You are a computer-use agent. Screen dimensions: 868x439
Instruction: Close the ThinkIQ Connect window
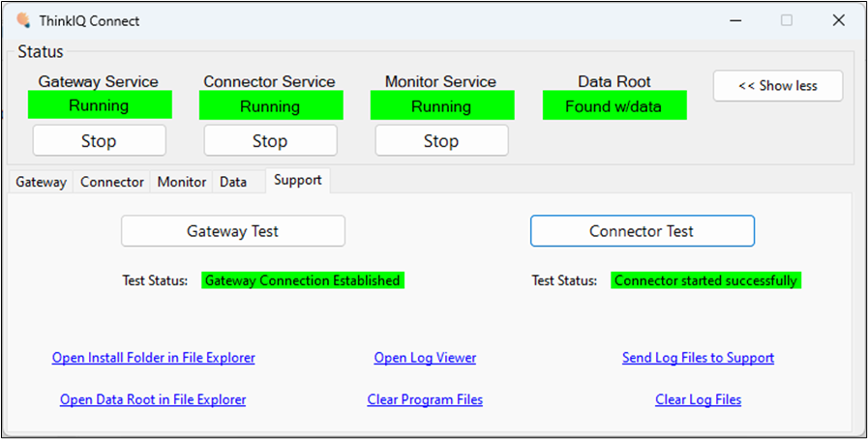pyautogui.click(x=838, y=20)
